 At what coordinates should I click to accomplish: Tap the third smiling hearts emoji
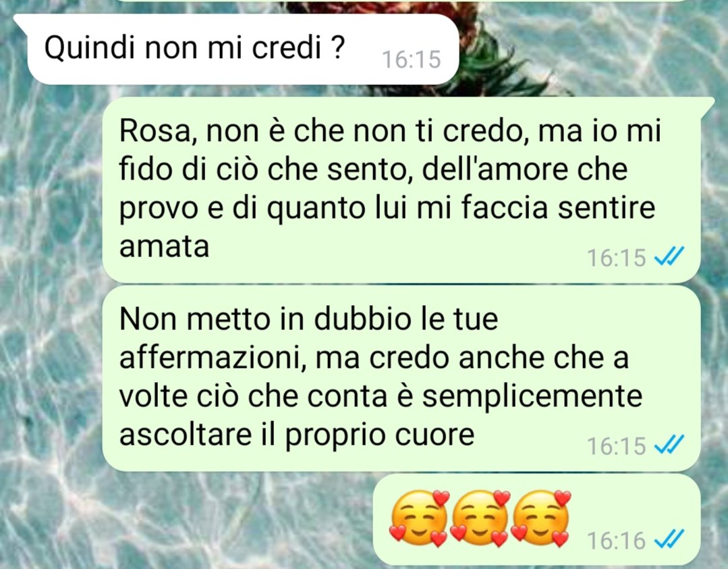click(x=540, y=518)
